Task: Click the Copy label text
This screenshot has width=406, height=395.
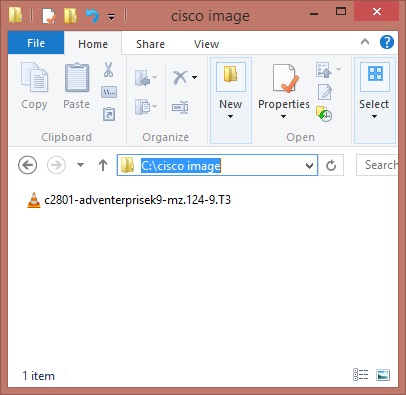Action: tap(34, 105)
